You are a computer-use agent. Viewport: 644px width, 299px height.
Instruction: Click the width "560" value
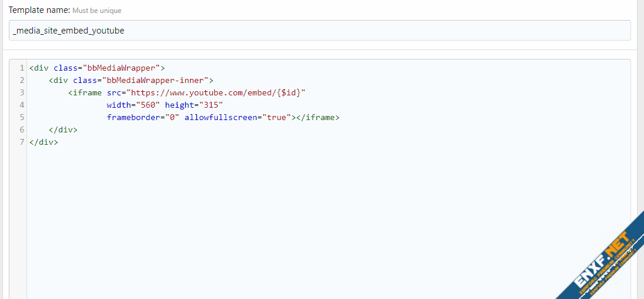tap(148, 105)
